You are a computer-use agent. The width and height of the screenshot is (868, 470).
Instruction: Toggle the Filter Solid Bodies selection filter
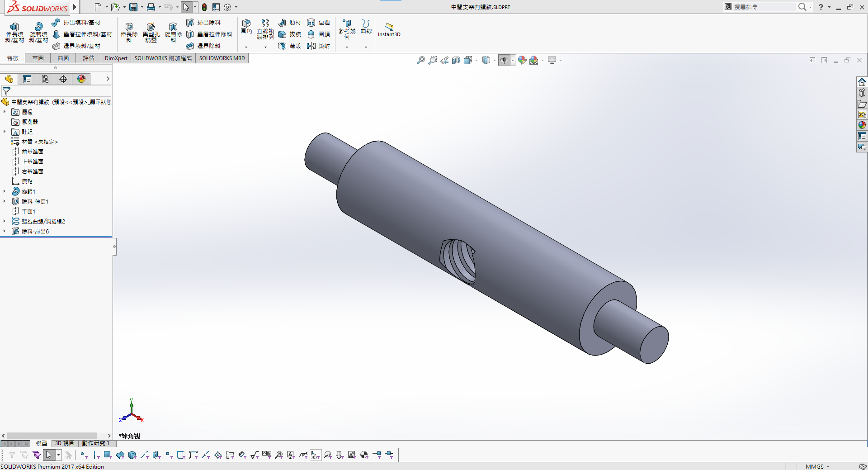132,455
